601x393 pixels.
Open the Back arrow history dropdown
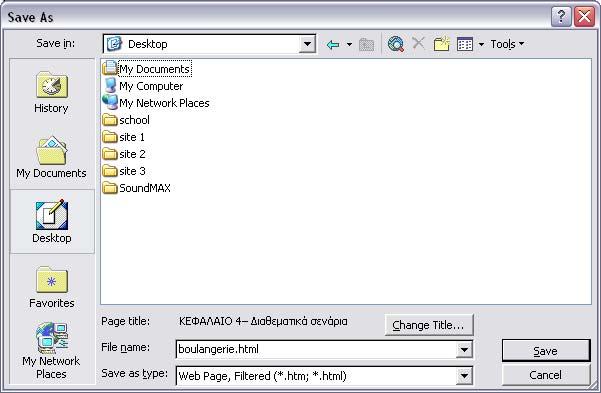click(349, 44)
